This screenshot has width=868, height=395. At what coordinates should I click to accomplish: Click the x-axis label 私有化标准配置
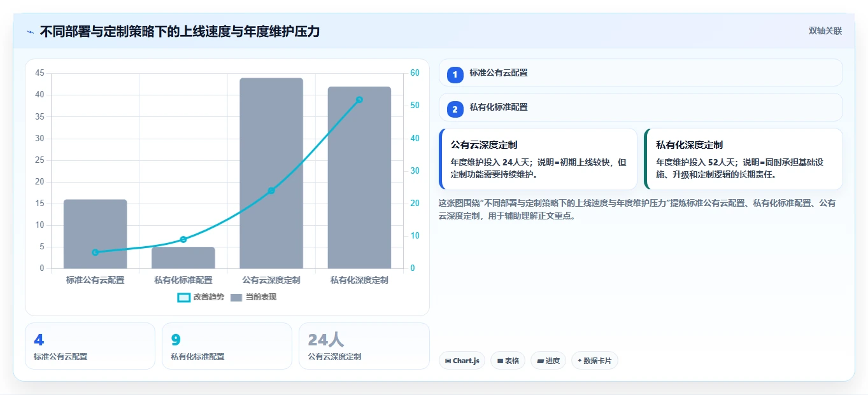click(x=183, y=280)
